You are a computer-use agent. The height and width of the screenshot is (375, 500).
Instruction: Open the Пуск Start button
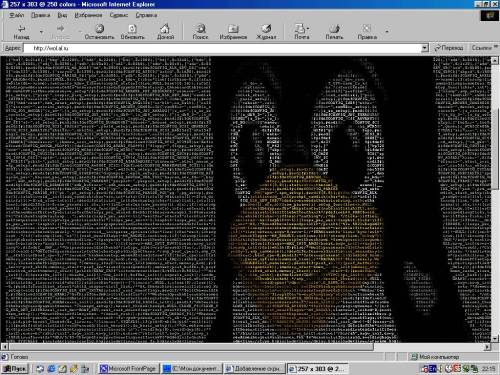point(15,369)
